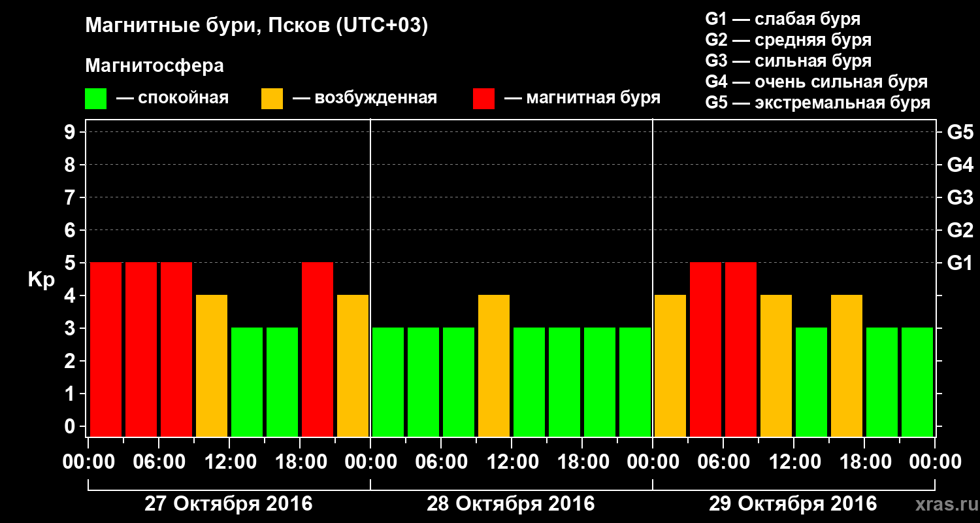Image resolution: width=980 pixels, height=523 pixels.
Task: Click the '28 Октября 2016' date label
Action: [x=511, y=504]
